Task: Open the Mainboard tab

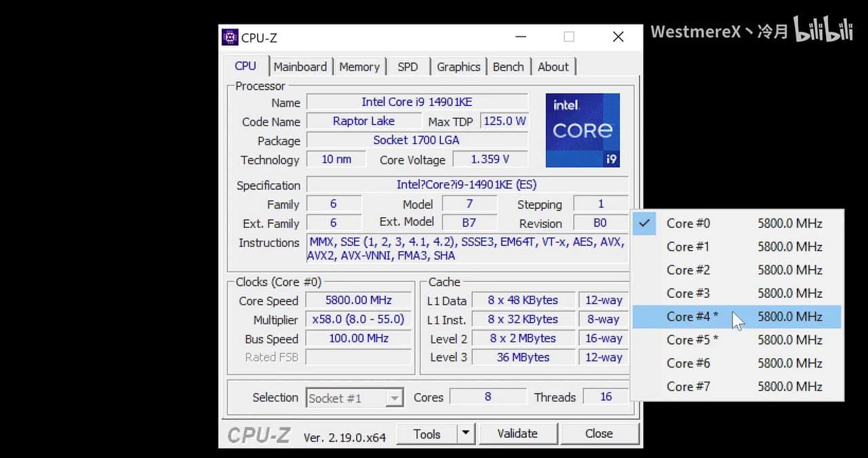Action: (x=300, y=66)
